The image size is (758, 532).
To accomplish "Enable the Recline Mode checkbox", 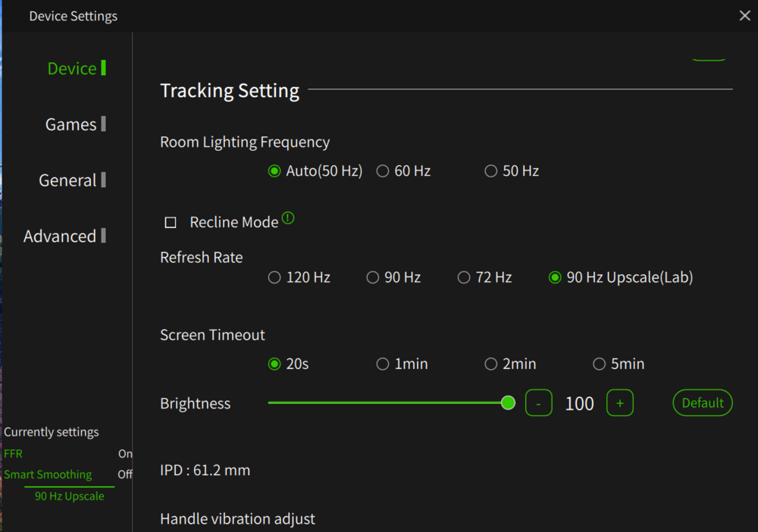I will pyautogui.click(x=171, y=222).
